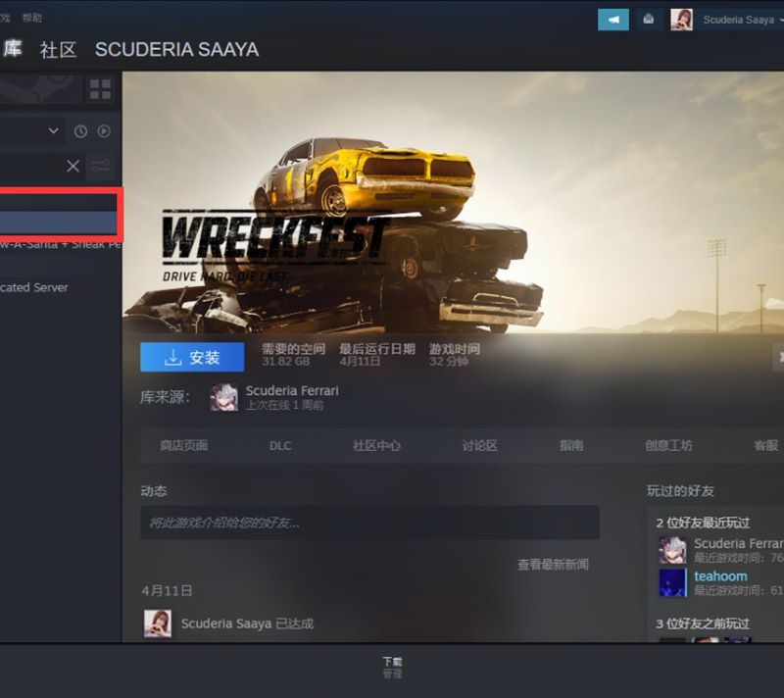784x698 pixels.
Task: Open the 'Scuderia Saaya 已达成' activity entry
Action: (247, 623)
